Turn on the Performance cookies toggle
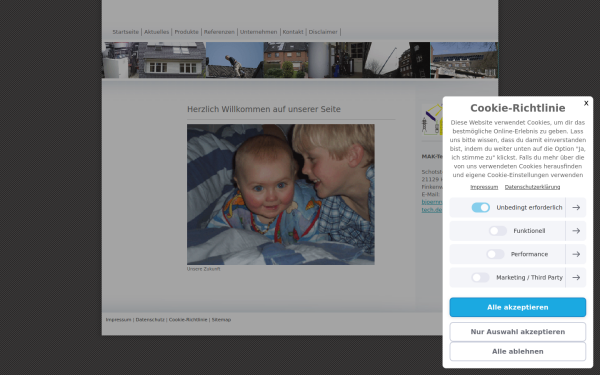Image resolution: width=600 pixels, height=375 pixels. click(x=495, y=254)
